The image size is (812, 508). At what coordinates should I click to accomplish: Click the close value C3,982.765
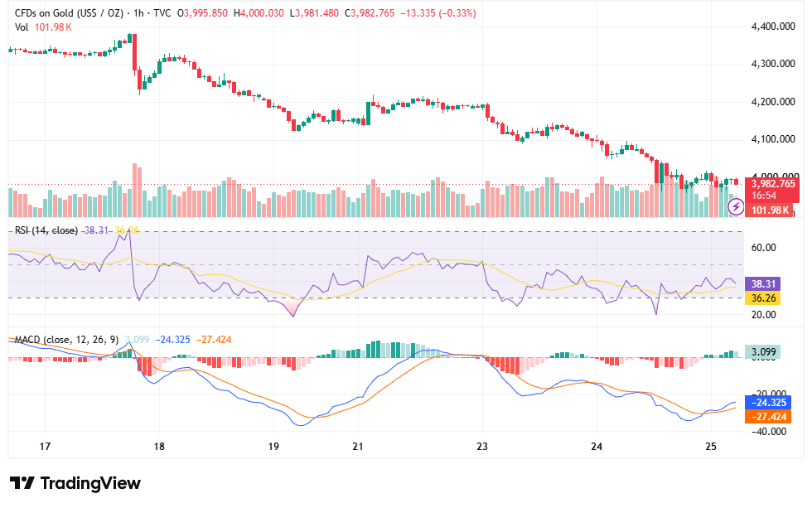[370, 13]
